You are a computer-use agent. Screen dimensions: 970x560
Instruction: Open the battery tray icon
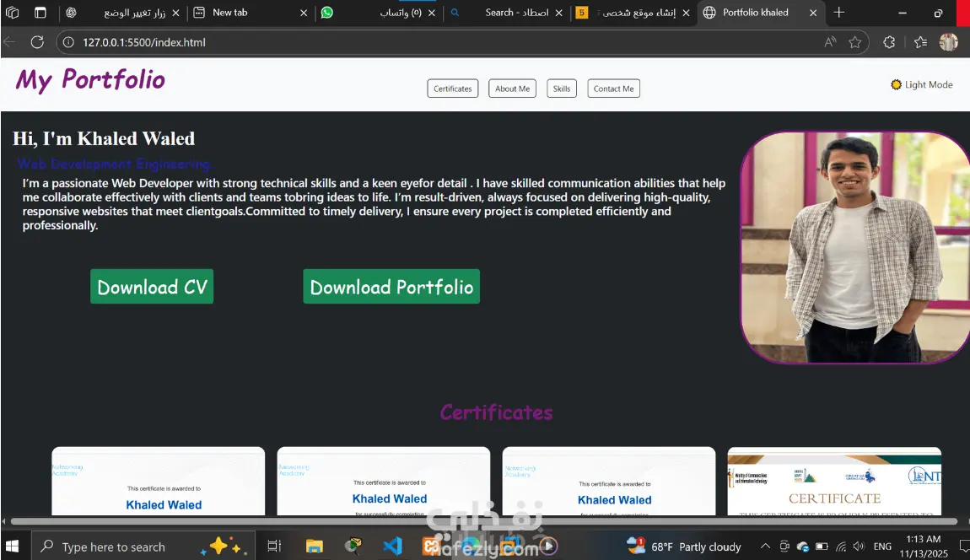822,547
